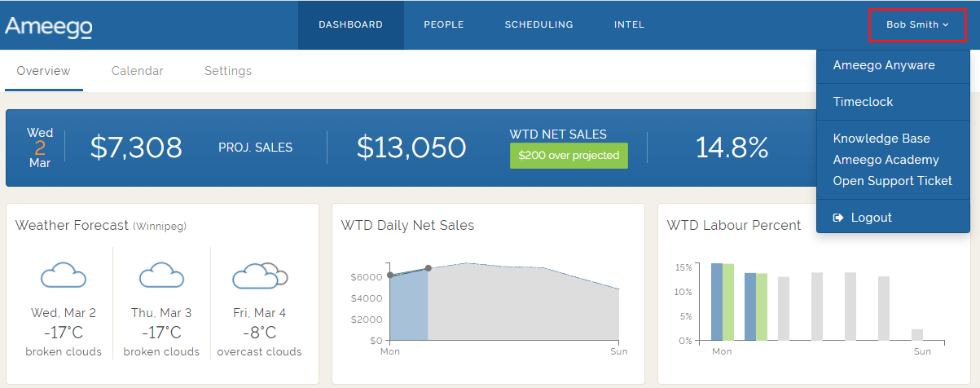Choose Ameego Anyware from the dropdown

[883, 65]
